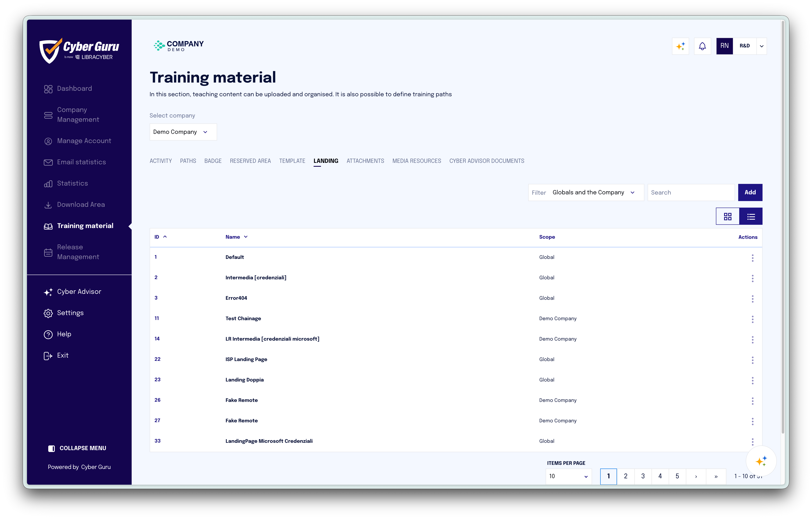
Task: Go to page 2
Action: 626,476
